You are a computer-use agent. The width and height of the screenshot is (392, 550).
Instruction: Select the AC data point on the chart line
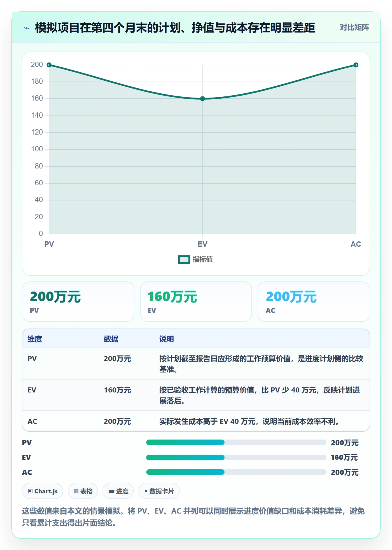pyautogui.click(x=356, y=65)
